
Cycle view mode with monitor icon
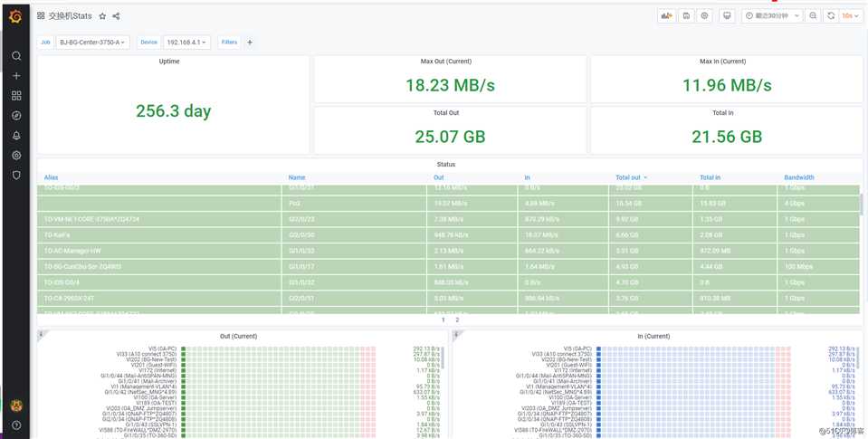pyautogui.click(x=727, y=16)
